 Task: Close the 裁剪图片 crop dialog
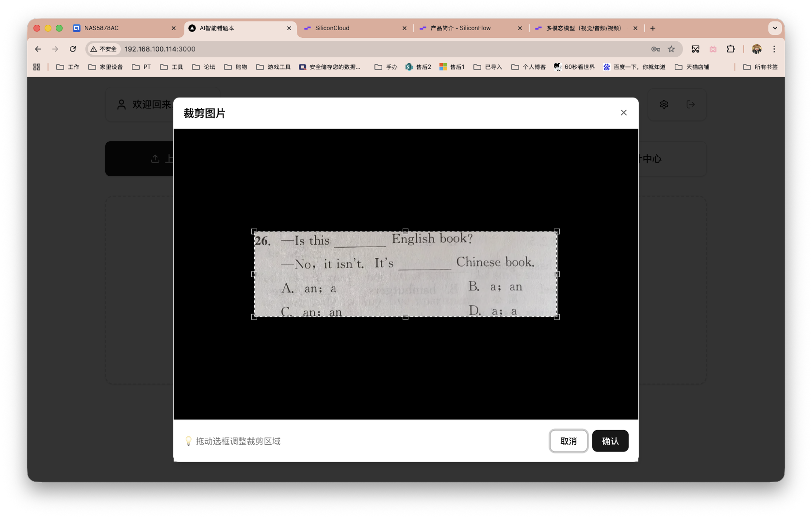click(x=623, y=113)
